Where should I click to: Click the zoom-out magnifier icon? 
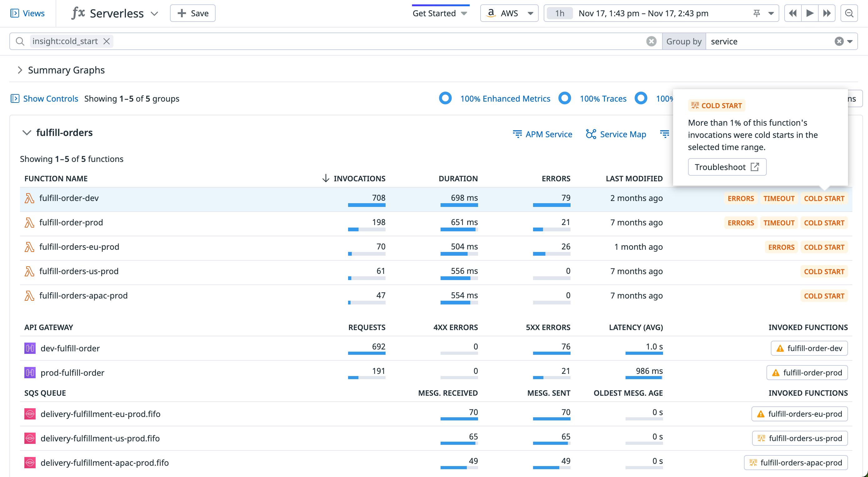[849, 13]
